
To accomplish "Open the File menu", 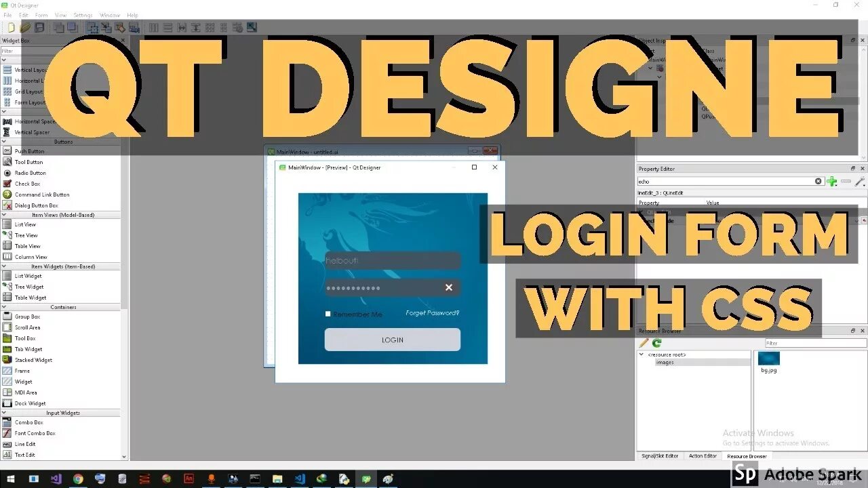I will click(x=7, y=15).
